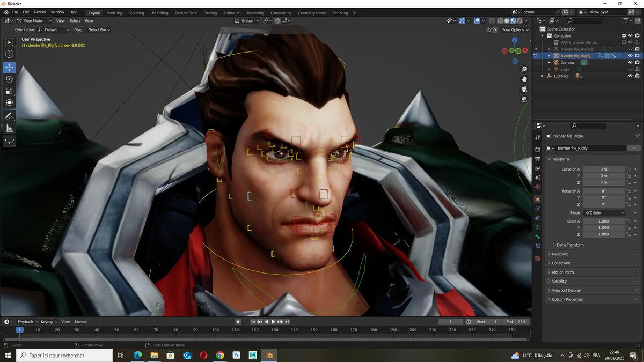The height and width of the screenshot is (362, 644).
Task: Open the World properties tab
Action: coord(538,187)
